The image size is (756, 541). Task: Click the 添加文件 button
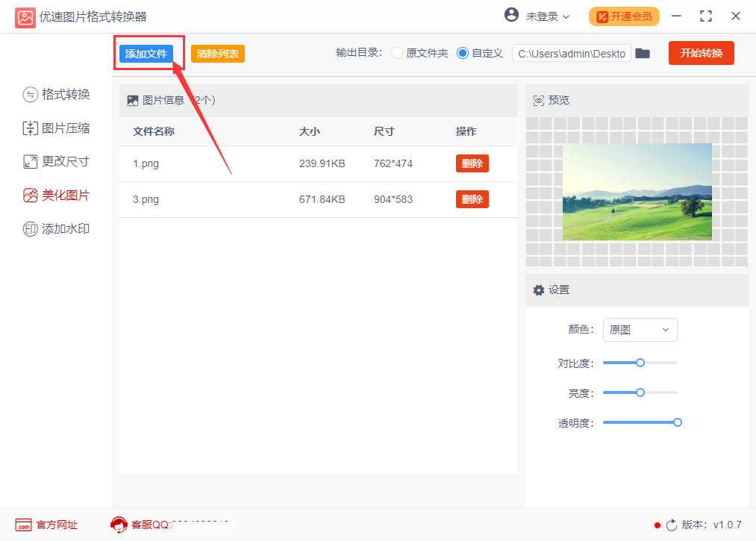click(146, 54)
